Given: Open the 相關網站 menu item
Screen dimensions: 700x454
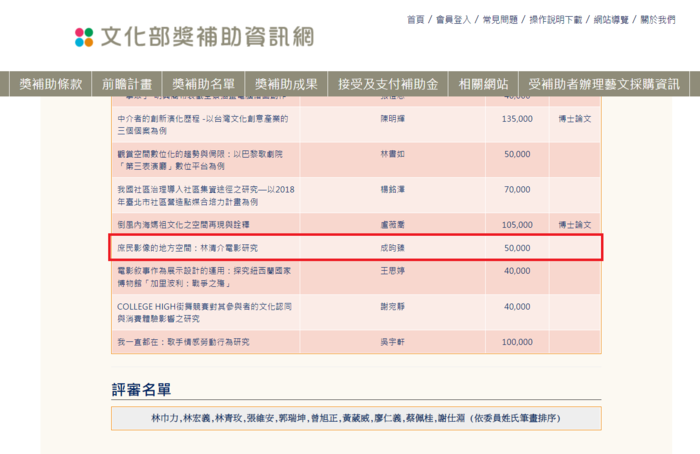Looking at the screenshot, I should (x=483, y=84).
